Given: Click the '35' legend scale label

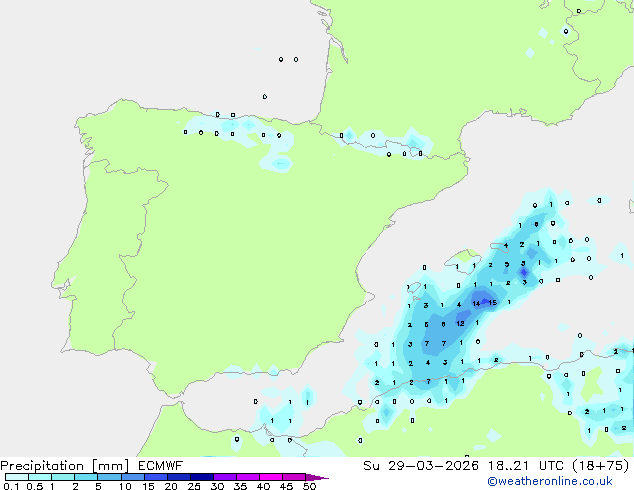Looking at the screenshot, I should click(240, 486).
